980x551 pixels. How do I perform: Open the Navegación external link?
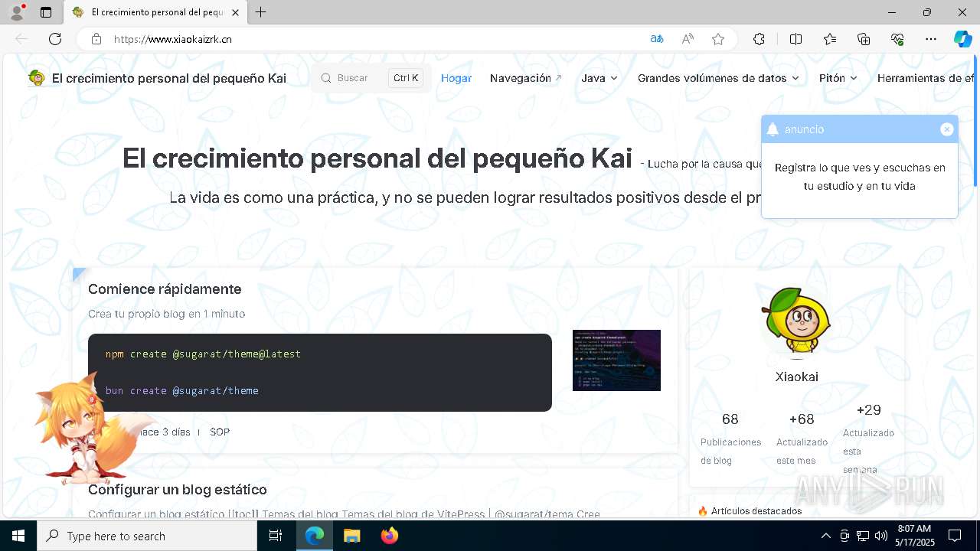(x=526, y=78)
